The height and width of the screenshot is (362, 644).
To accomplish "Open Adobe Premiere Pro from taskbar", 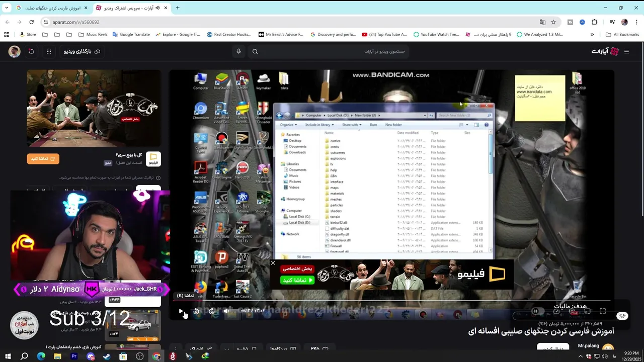I will tap(74, 356).
